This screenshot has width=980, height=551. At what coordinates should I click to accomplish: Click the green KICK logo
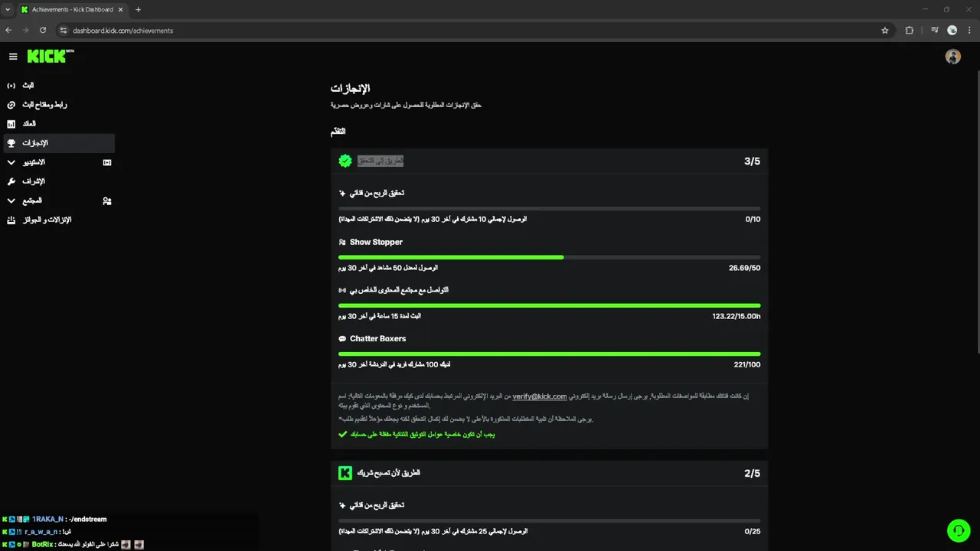[x=49, y=56]
